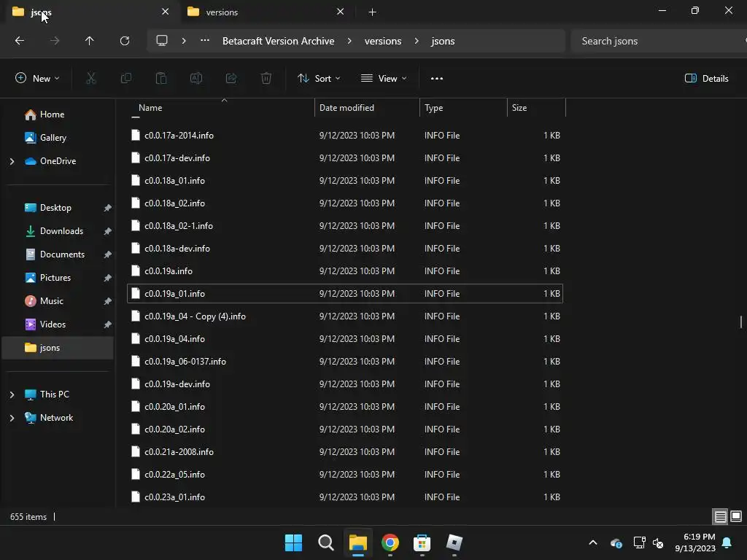Toggle the Details pane
747x560 pixels.
coord(706,79)
